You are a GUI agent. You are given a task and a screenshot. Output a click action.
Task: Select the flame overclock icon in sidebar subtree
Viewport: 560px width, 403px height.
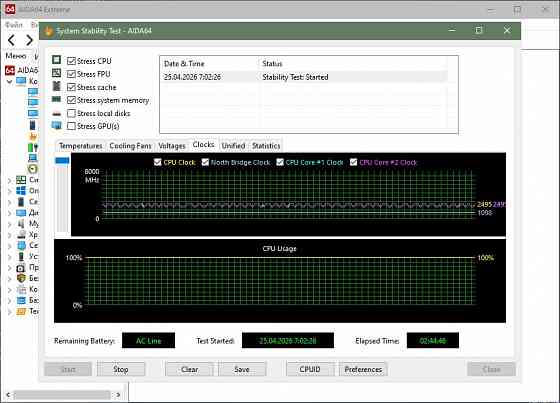click(x=33, y=136)
